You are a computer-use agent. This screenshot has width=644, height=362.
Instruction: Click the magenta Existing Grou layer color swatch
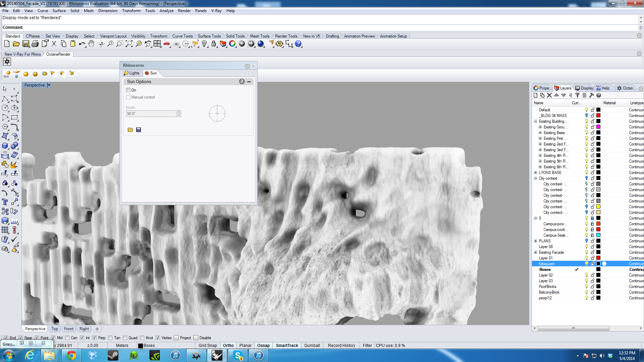click(598, 127)
